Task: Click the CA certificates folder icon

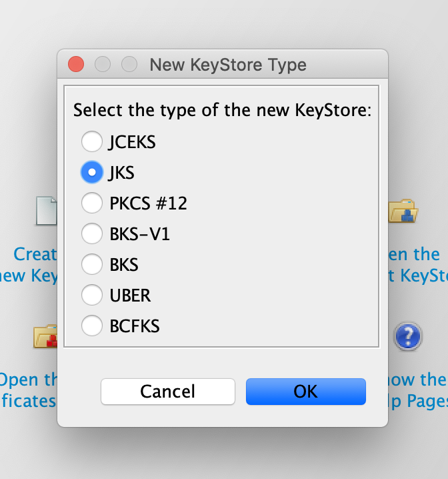Action: [45, 336]
